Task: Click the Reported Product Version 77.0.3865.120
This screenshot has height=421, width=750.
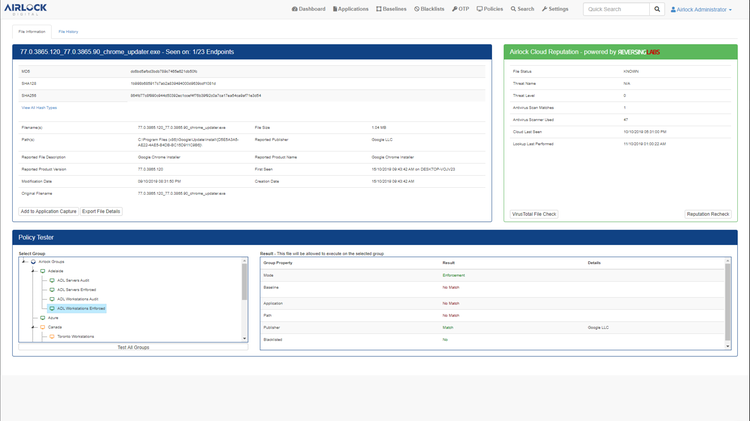Action: click(x=150, y=169)
